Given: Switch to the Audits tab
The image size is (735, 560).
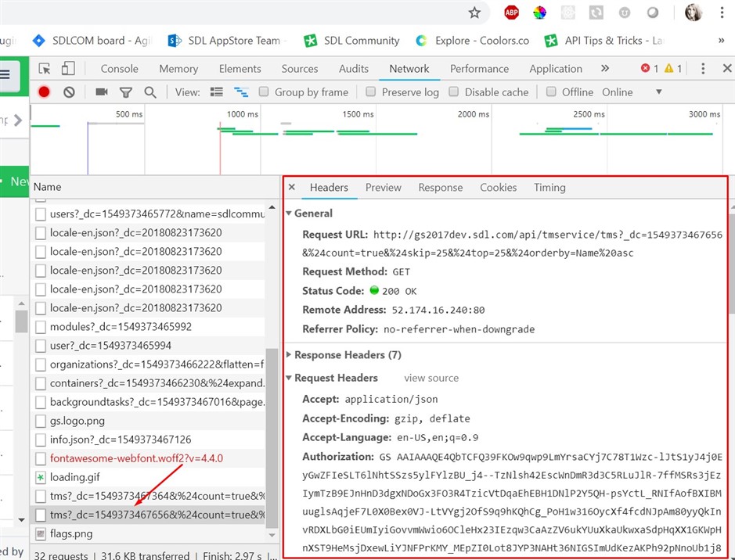Looking at the screenshot, I should [354, 69].
